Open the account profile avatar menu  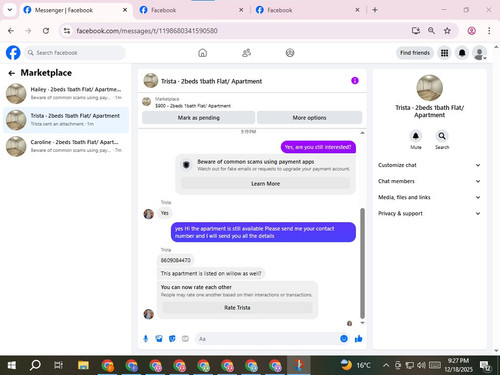(479, 53)
